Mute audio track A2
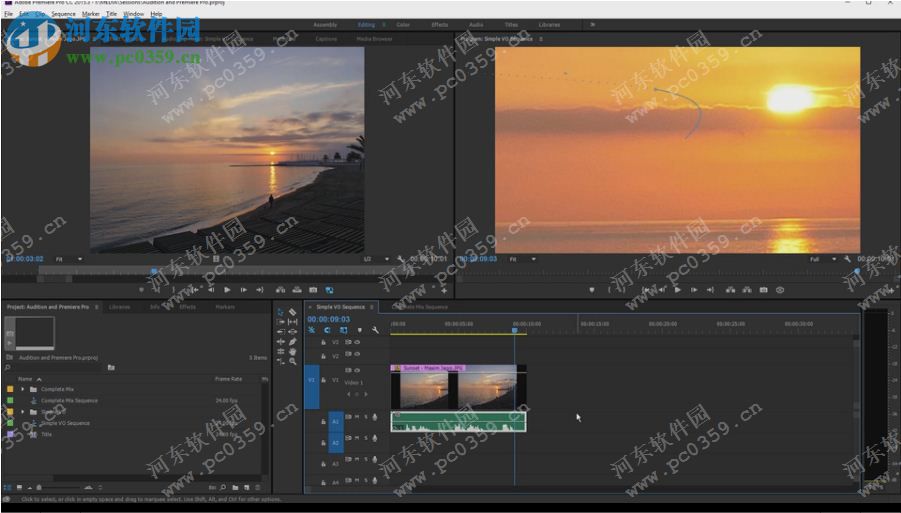The width and height of the screenshot is (901, 513). (x=357, y=438)
